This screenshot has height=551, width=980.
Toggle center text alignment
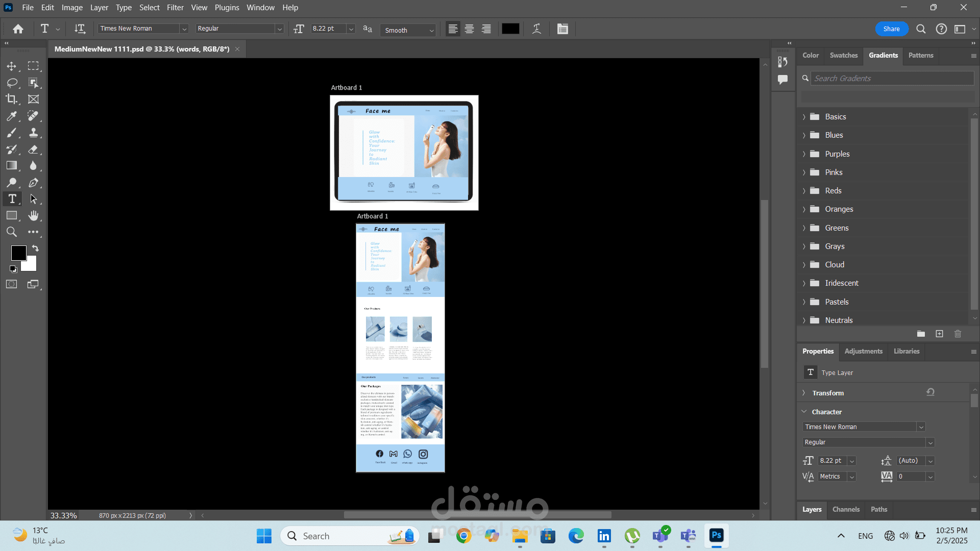(x=469, y=29)
